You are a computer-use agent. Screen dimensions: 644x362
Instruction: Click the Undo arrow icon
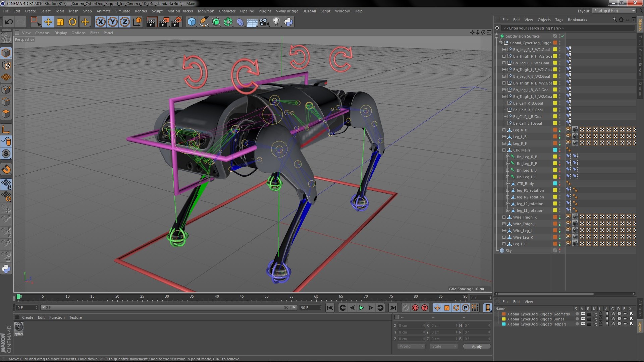[x=9, y=22]
